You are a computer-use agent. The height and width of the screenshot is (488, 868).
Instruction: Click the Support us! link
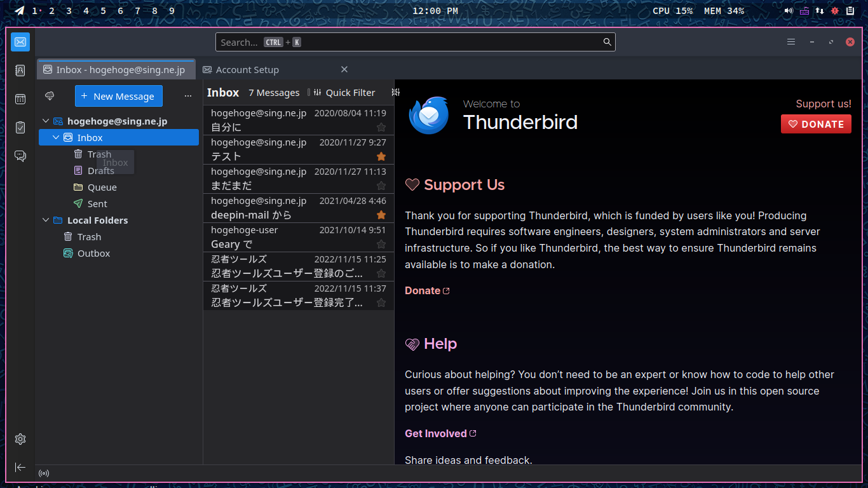824,104
